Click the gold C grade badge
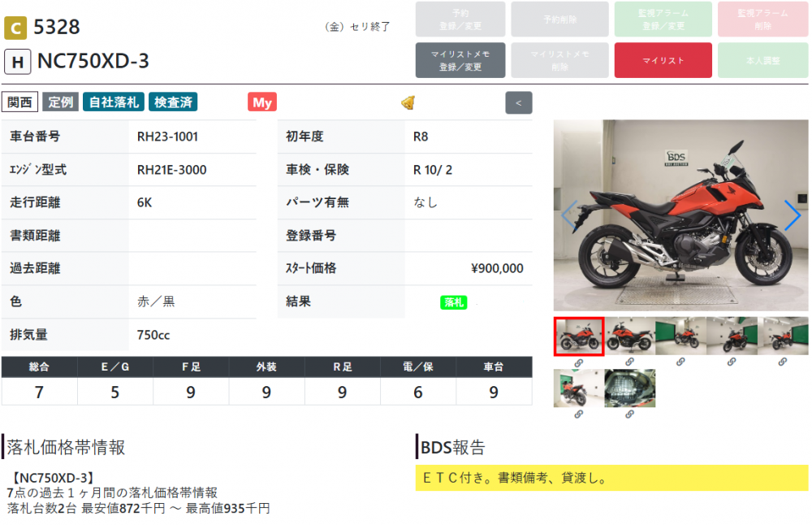The height and width of the screenshot is (525, 812). click(x=15, y=28)
